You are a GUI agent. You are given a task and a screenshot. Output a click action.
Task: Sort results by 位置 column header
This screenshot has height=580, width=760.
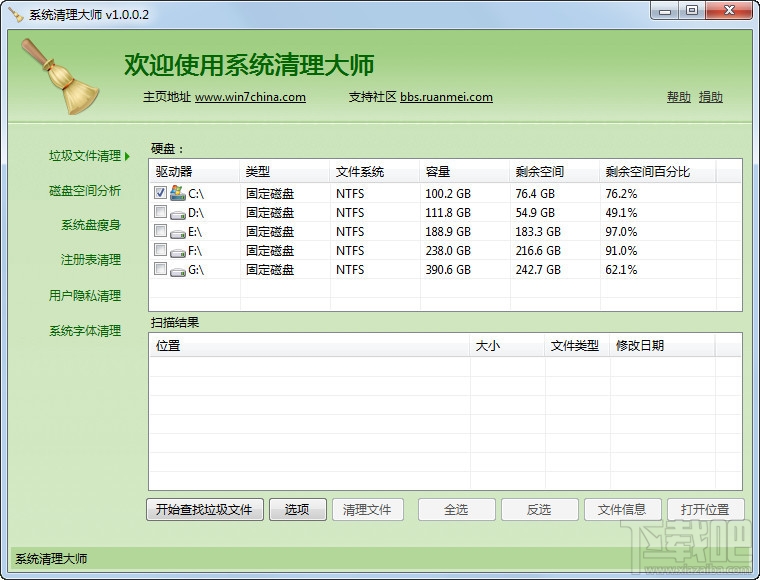click(x=310, y=345)
